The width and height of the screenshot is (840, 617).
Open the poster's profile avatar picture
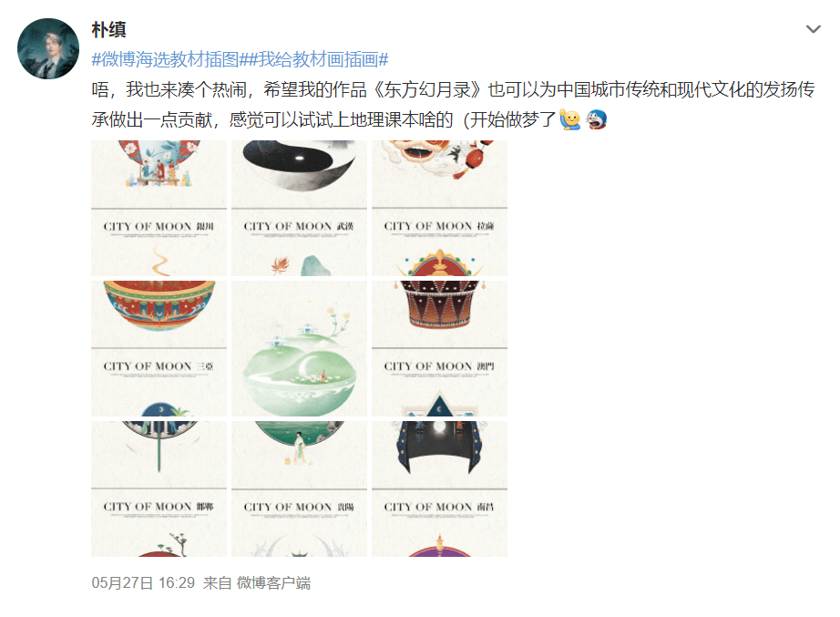pos(48,49)
